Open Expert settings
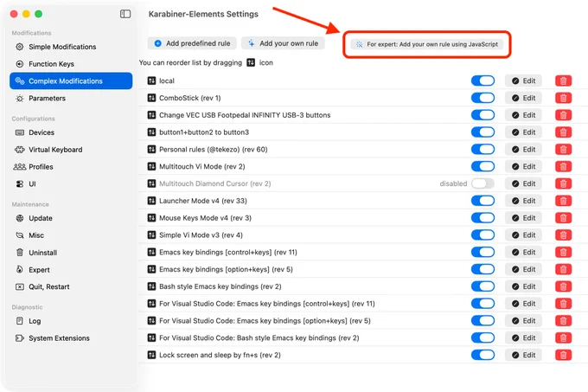This screenshot has width=588, height=392. pos(71,270)
